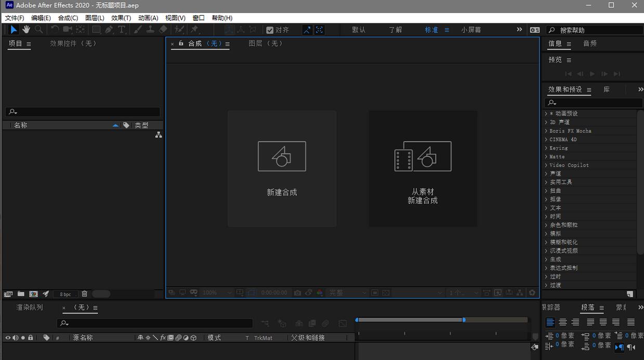This screenshot has height=360, width=644.
Task: Open project flowchart view icon
Action: coord(159,135)
